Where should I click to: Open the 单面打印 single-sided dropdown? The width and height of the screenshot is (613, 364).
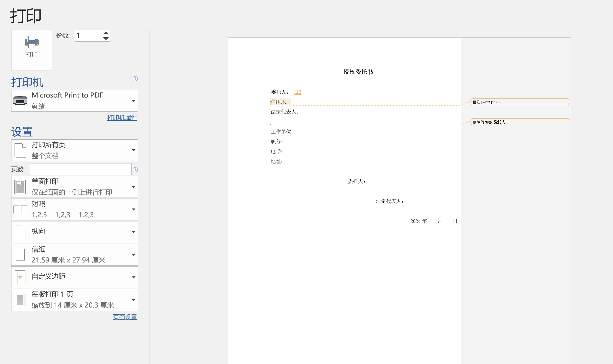pos(74,187)
